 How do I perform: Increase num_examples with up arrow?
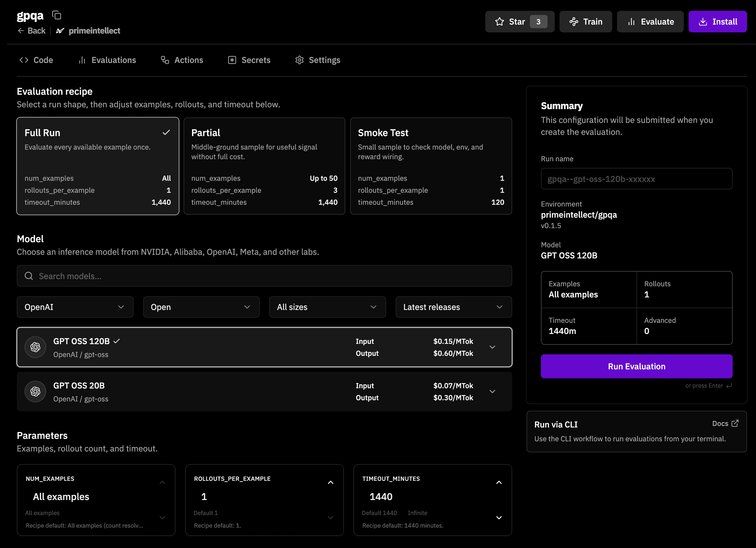coord(162,483)
